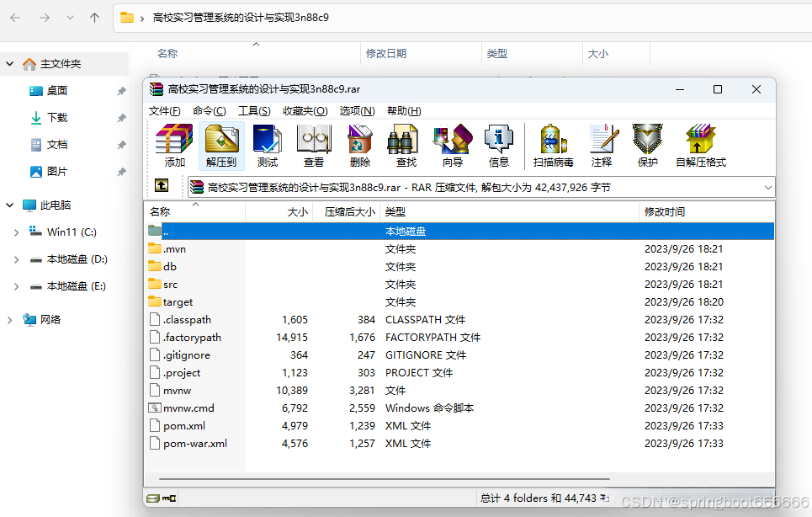
Task: Unpin 下载 from quick access
Action: [x=122, y=118]
